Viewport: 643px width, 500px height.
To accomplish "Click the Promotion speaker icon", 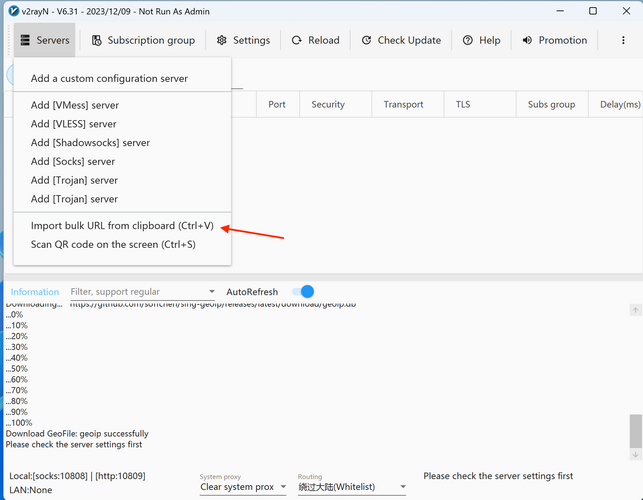I will click(527, 40).
